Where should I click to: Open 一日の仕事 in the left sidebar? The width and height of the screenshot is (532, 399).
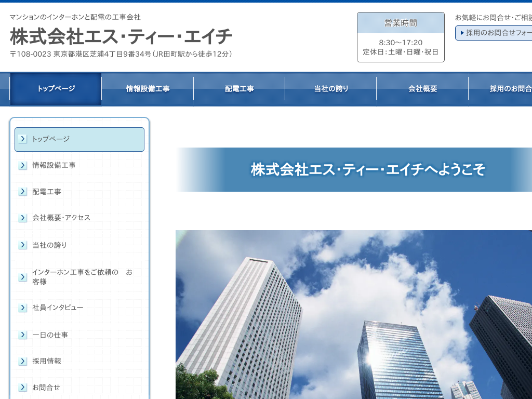[x=79, y=335]
